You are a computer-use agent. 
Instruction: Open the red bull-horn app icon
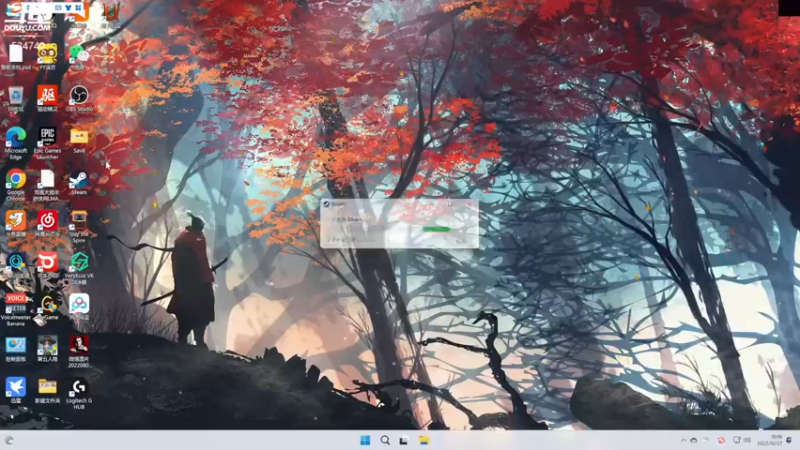pos(47,265)
